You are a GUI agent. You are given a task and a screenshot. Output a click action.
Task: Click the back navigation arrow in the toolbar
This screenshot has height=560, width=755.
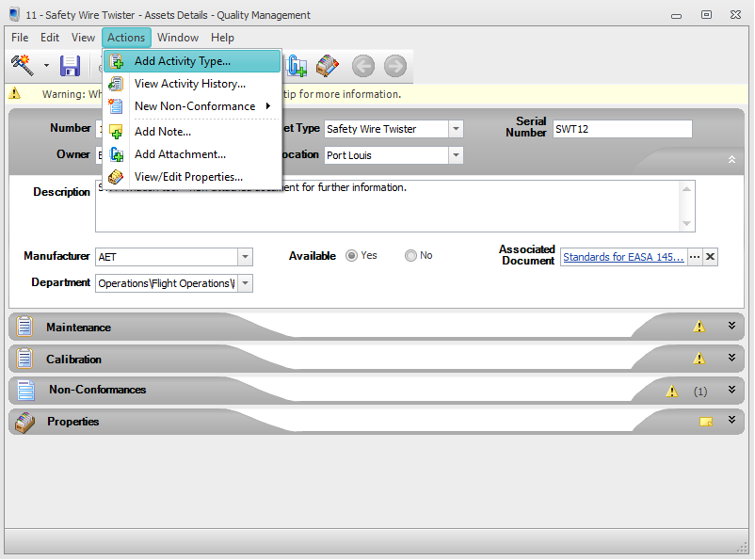(363, 66)
